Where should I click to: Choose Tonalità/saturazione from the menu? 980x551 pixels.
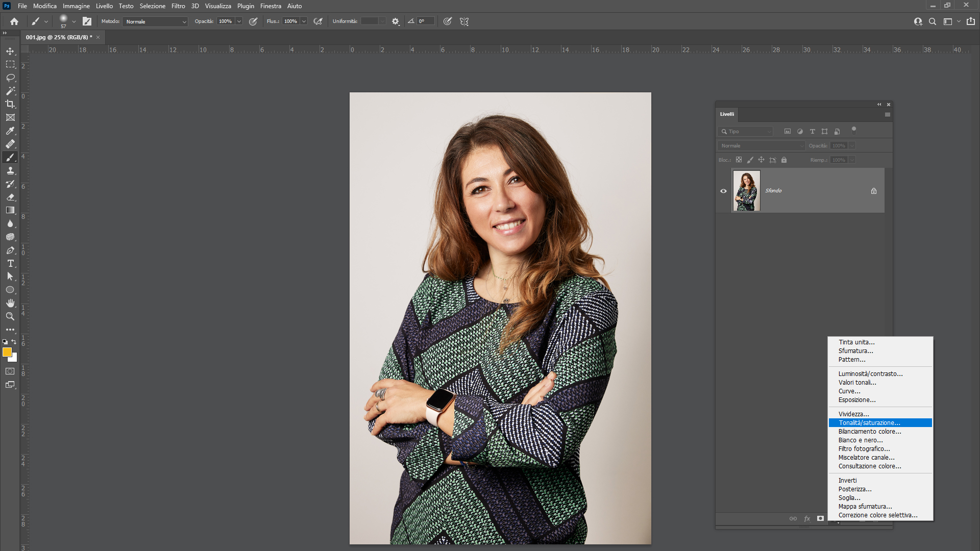coord(869,423)
